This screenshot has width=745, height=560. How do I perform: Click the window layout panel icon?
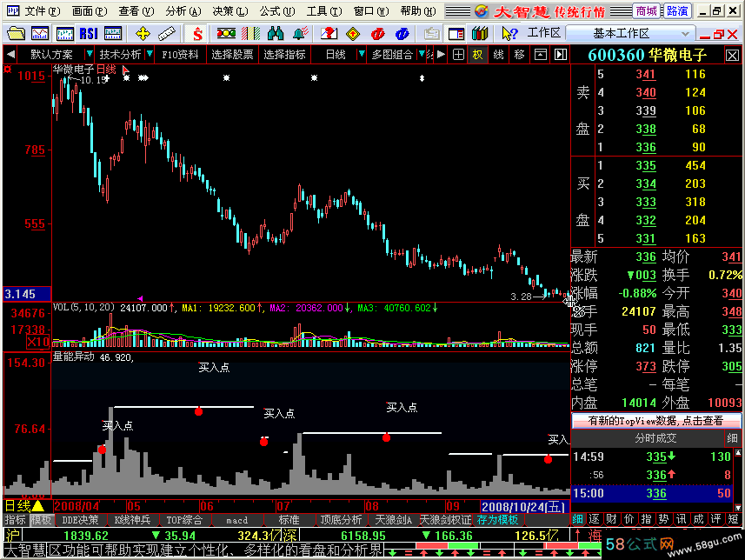click(x=456, y=34)
